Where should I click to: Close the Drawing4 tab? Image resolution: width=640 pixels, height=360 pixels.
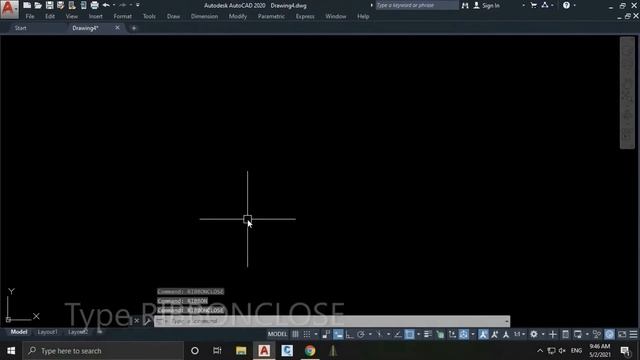[117, 28]
